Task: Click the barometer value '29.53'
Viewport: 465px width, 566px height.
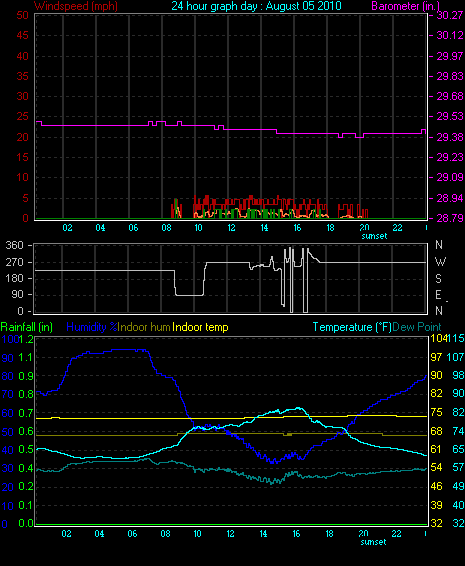Action: [x=450, y=117]
